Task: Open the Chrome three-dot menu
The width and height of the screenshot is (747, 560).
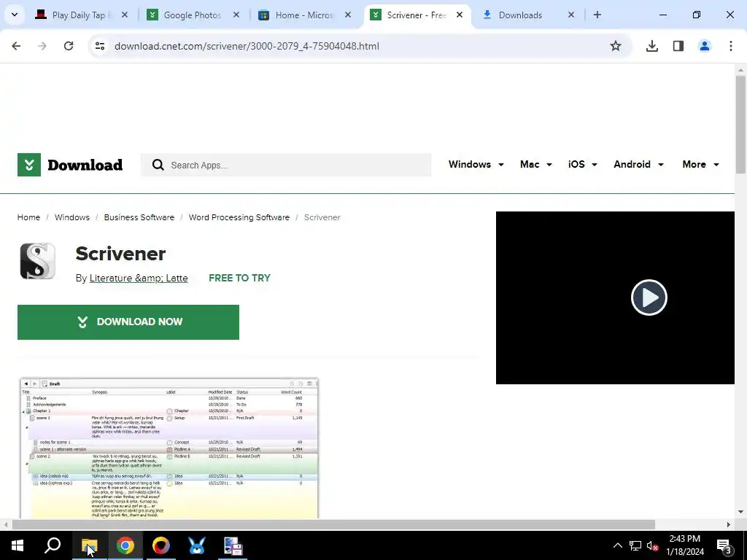Action: pos(730,46)
